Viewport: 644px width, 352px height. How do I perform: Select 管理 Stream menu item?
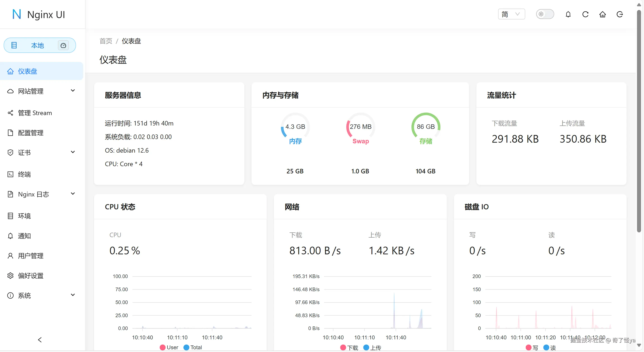(x=35, y=113)
